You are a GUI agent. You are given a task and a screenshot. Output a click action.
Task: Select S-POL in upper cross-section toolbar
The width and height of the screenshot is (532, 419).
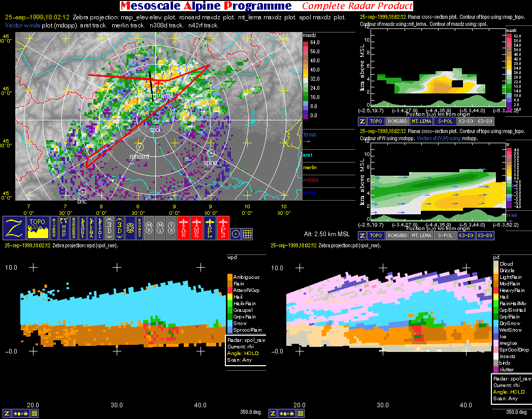click(x=444, y=122)
